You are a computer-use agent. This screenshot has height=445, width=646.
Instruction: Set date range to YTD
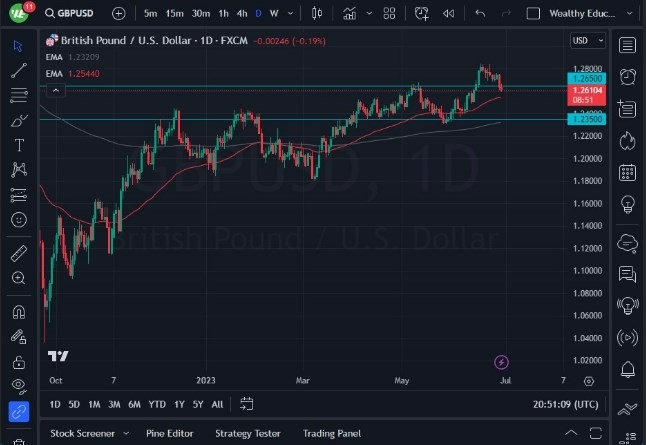157,405
